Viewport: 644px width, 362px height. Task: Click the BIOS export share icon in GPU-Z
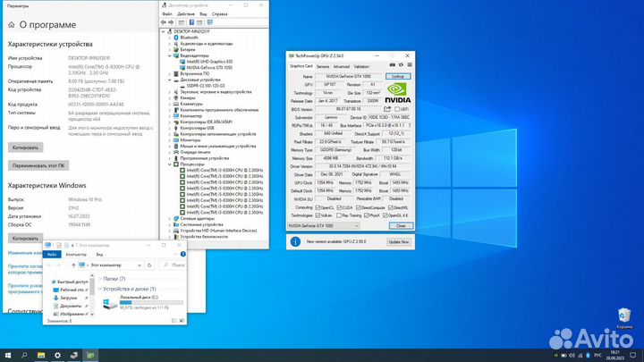pyautogui.click(x=387, y=109)
